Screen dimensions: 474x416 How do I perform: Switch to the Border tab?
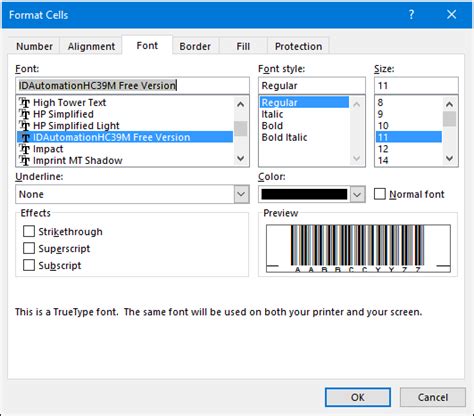195,46
